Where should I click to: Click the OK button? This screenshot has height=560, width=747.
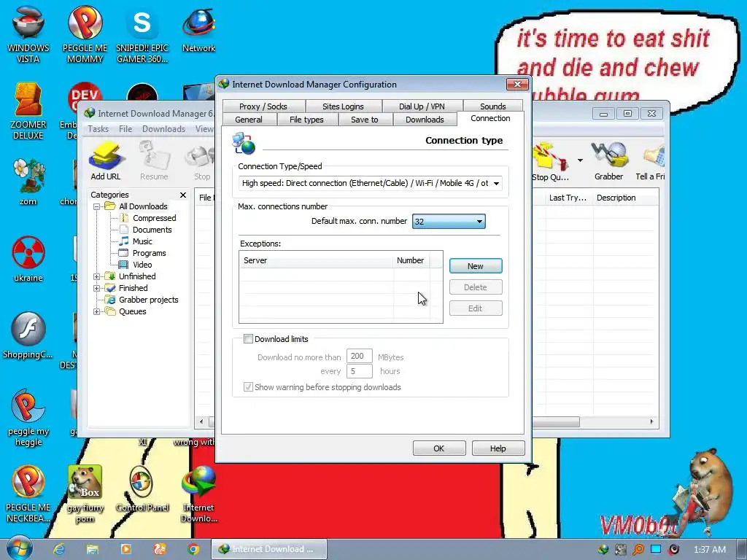point(438,448)
